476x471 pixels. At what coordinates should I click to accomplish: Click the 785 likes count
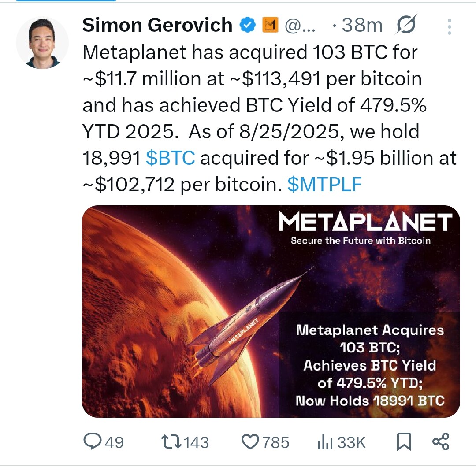point(275,442)
